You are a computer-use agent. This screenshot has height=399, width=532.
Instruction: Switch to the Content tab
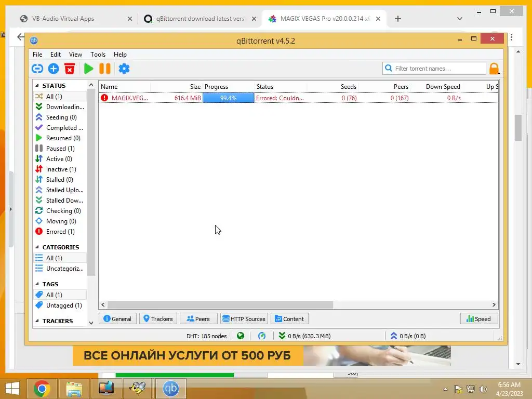click(289, 319)
